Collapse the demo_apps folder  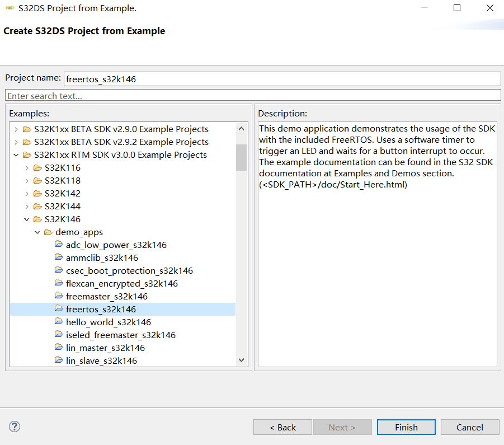(37, 232)
